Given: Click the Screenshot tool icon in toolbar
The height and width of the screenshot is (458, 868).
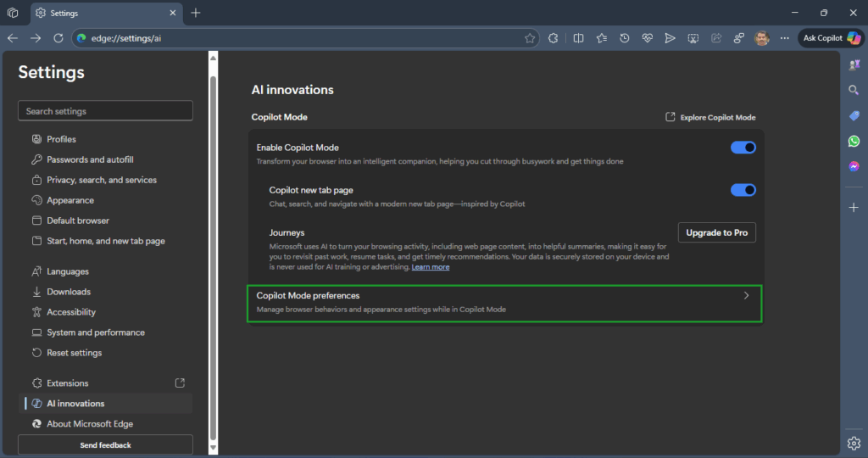Looking at the screenshot, I should (x=693, y=38).
